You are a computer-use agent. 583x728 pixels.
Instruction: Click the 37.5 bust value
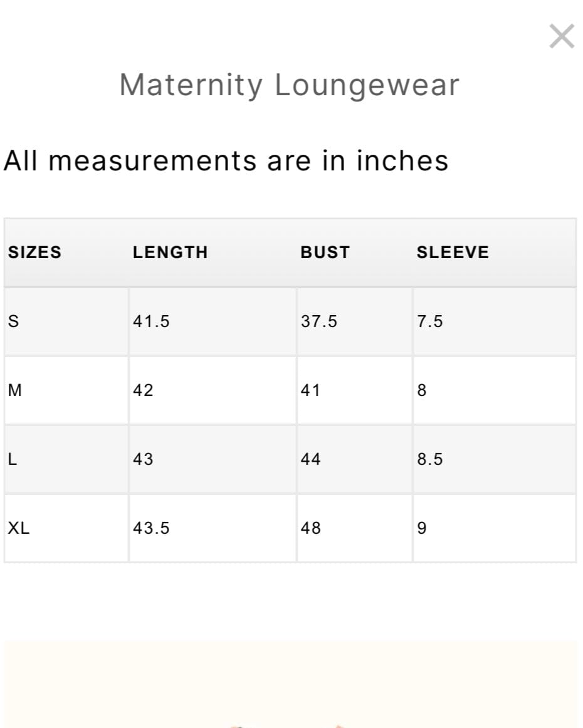click(x=318, y=321)
